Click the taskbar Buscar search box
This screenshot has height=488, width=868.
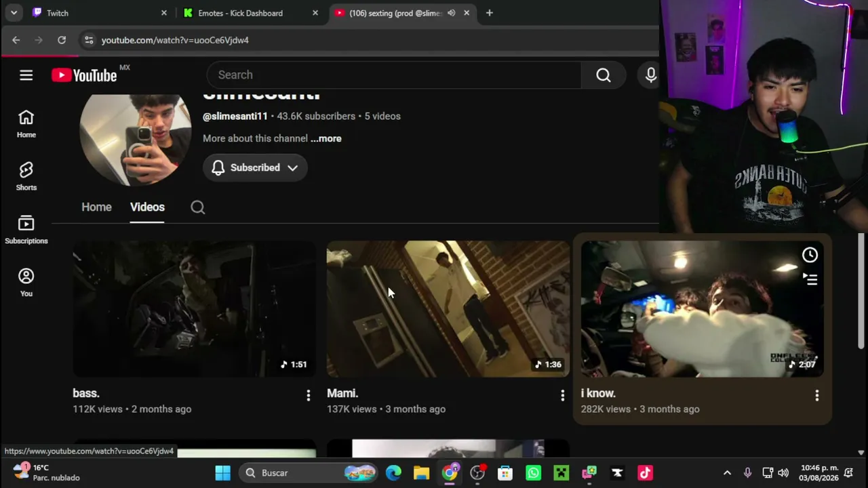pyautogui.click(x=309, y=473)
